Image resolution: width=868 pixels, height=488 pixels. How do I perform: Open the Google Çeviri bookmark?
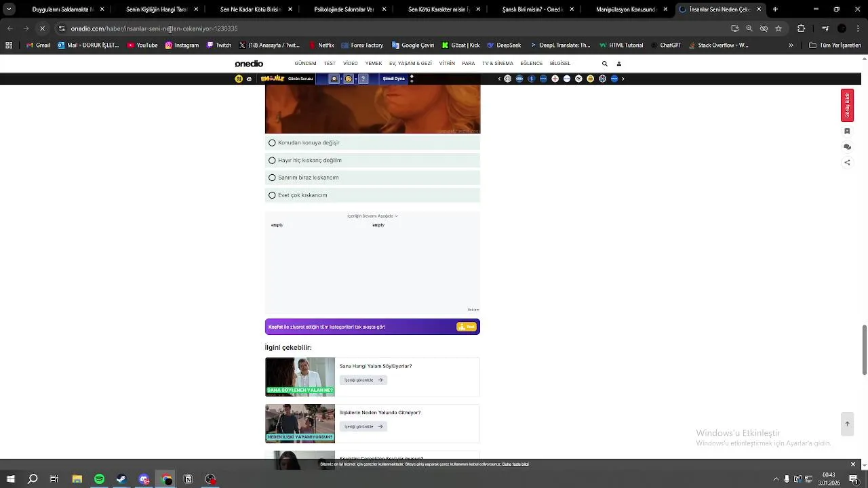coord(412,45)
